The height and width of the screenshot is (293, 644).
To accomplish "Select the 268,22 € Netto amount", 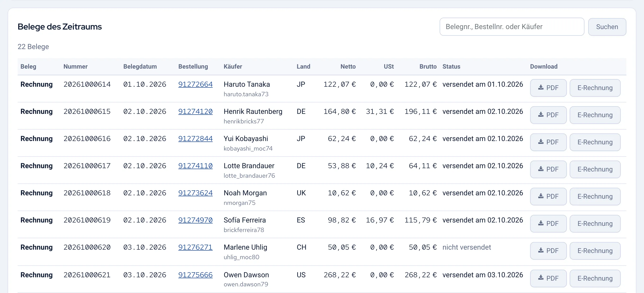I will coord(339,275).
